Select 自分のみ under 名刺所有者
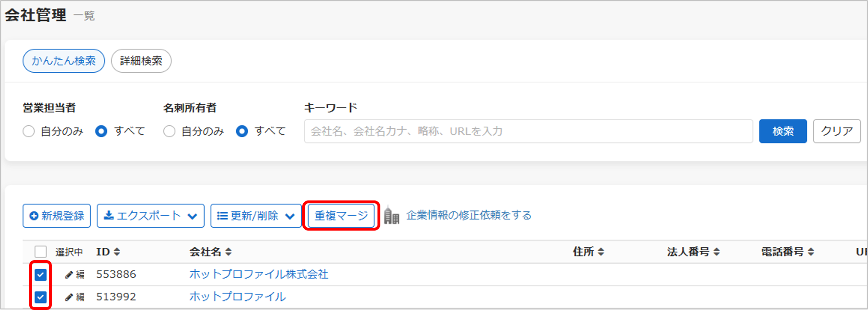The image size is (868, 310). [169, 131]
